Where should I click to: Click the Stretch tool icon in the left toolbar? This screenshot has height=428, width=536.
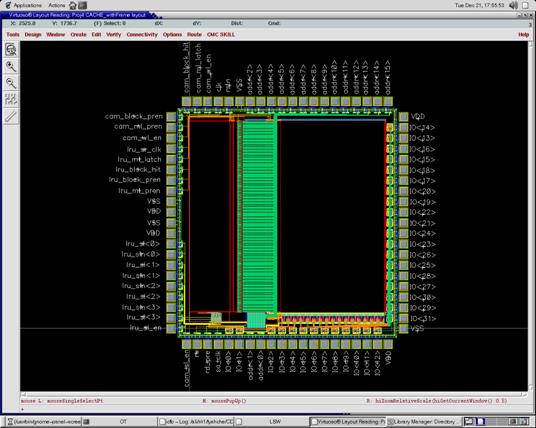tap(11, 99)
